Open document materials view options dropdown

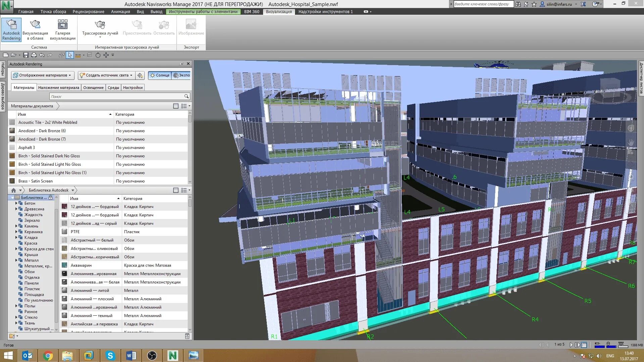click(186, 106)
